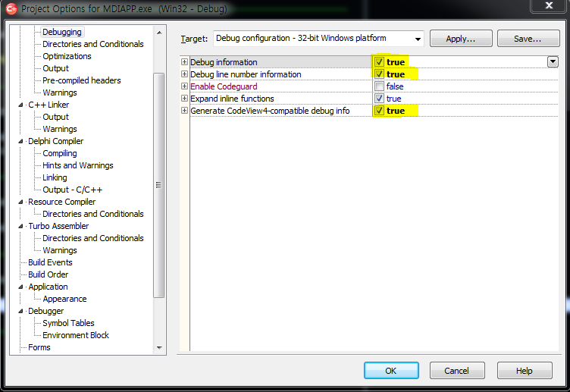Open the Target configuration dropdown
This screenshot has height=392, width=570.
click(417, 39)
